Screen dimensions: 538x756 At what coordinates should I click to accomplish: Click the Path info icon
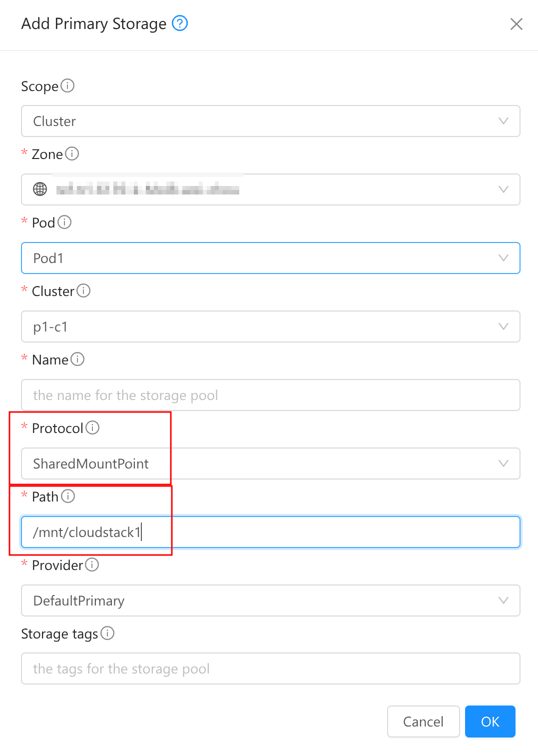69,496
